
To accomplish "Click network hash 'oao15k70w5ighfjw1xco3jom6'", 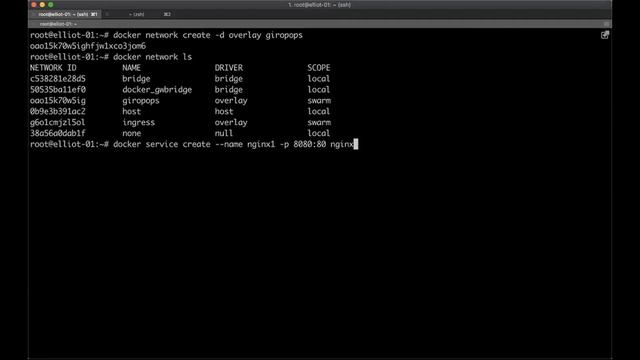I will coord(88,46).
